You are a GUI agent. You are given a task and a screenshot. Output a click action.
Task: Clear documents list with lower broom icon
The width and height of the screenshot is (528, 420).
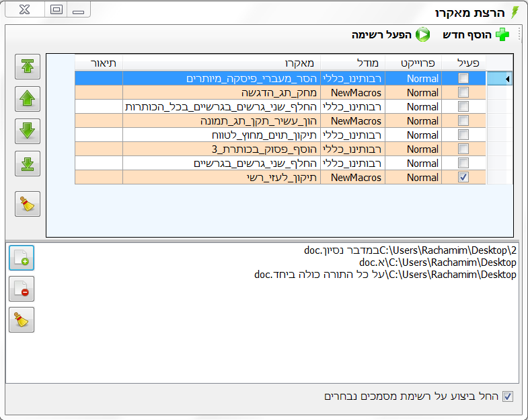(x=22, y=320)
